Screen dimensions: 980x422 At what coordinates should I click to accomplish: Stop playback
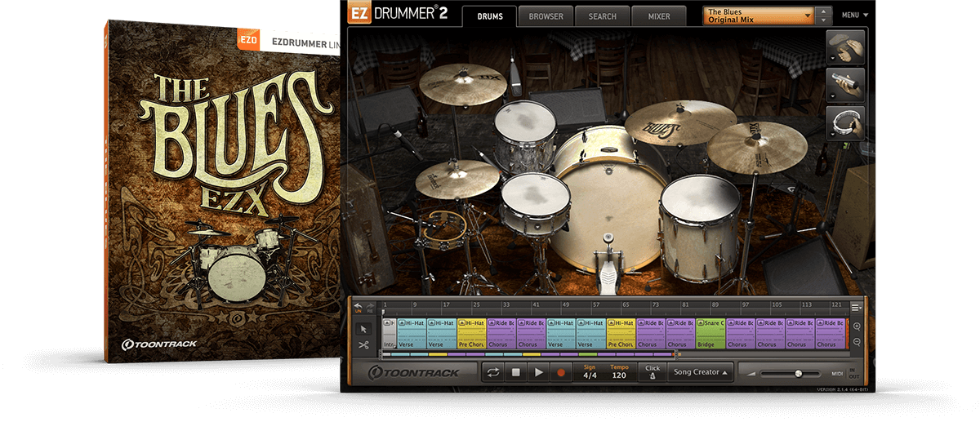(515, 372)
